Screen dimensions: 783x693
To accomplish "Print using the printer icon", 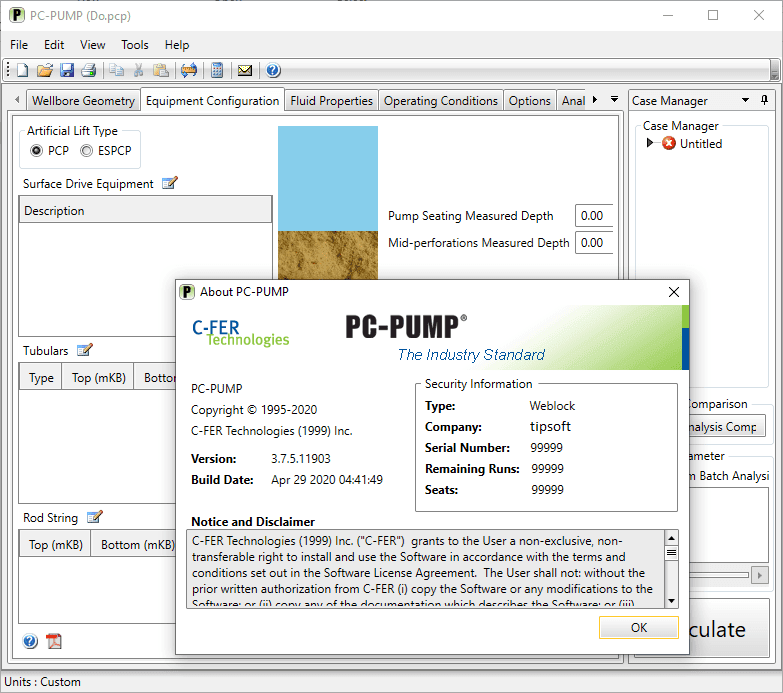I will [89, 70].
